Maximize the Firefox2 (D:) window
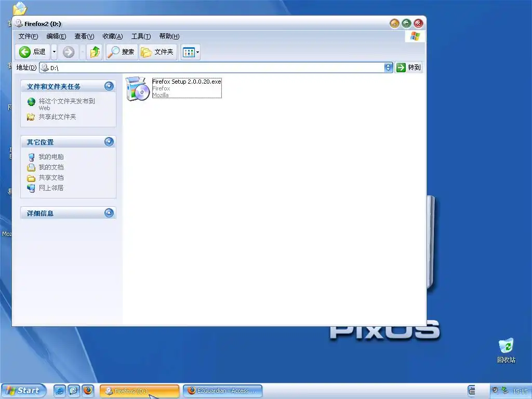 pos(406,23)
